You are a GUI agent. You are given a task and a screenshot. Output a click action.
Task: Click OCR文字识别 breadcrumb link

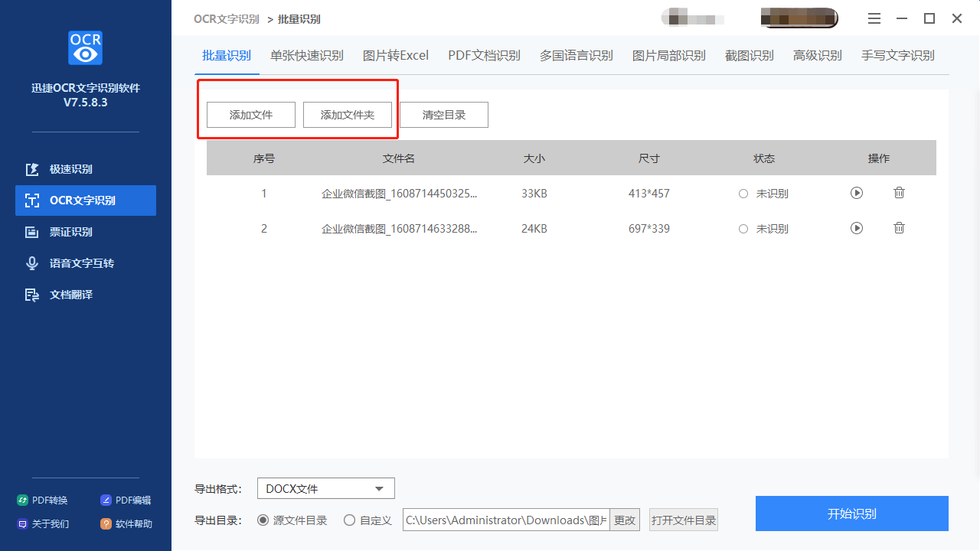click(x=227, y=19)
